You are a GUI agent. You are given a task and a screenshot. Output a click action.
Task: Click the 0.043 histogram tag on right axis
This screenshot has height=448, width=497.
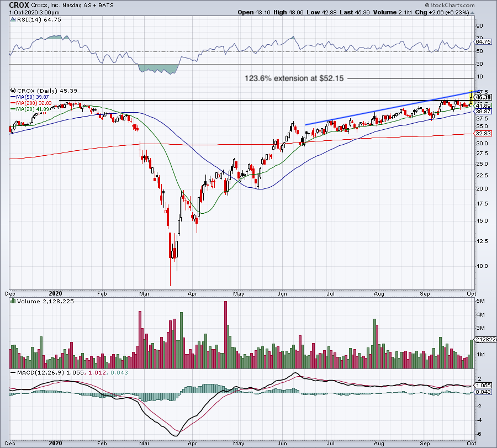pos(484,392)
